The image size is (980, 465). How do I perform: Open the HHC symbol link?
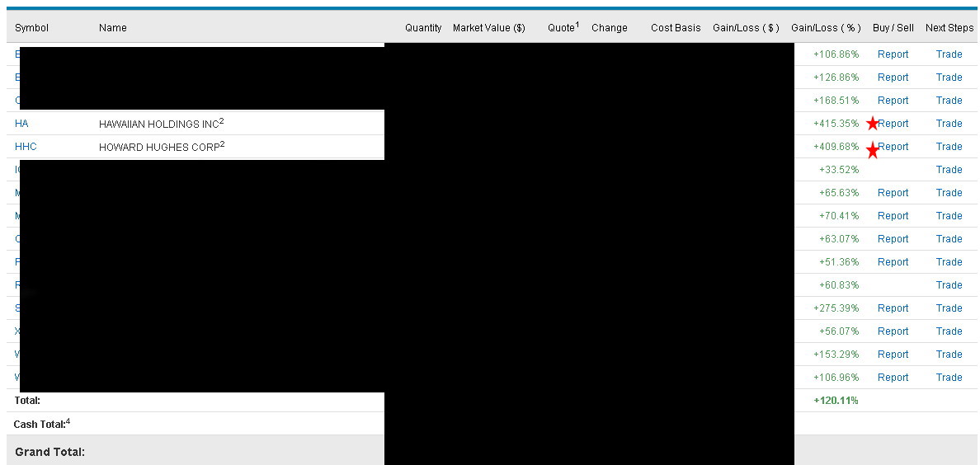click(26, 147)
